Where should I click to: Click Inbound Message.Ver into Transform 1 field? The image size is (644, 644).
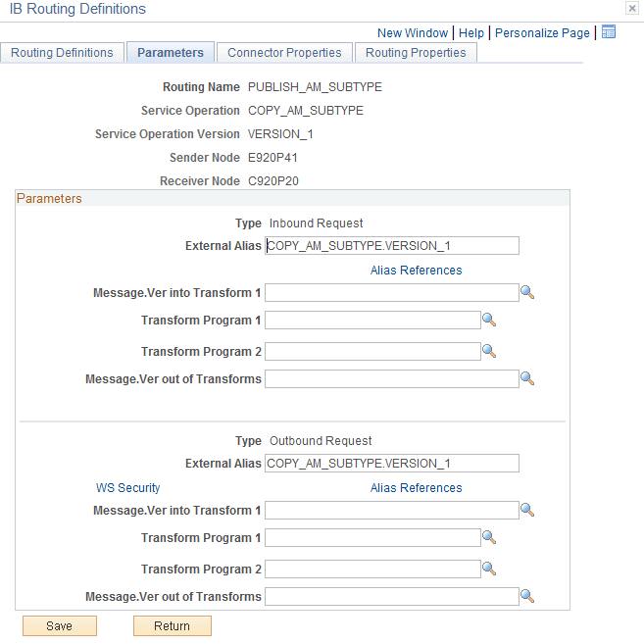[392, 292]
